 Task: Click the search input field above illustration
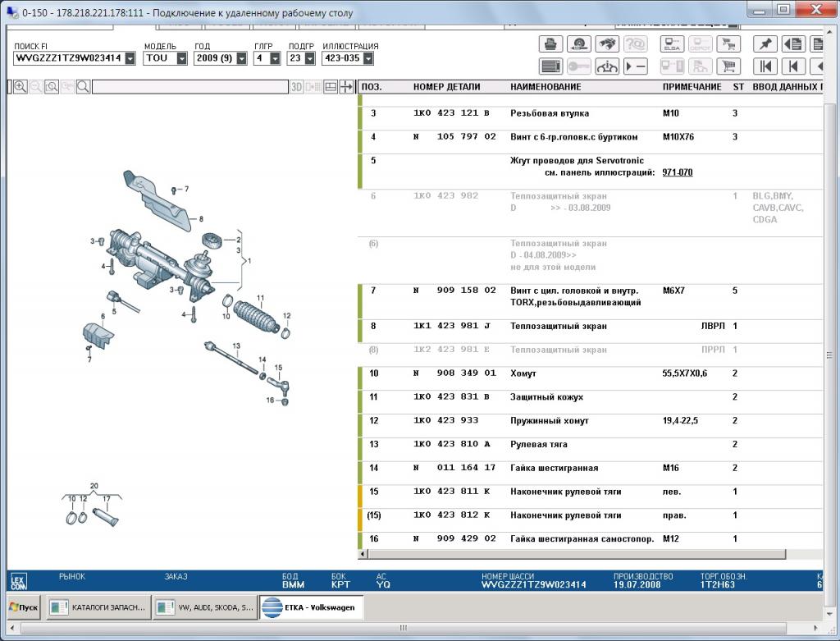190,87
